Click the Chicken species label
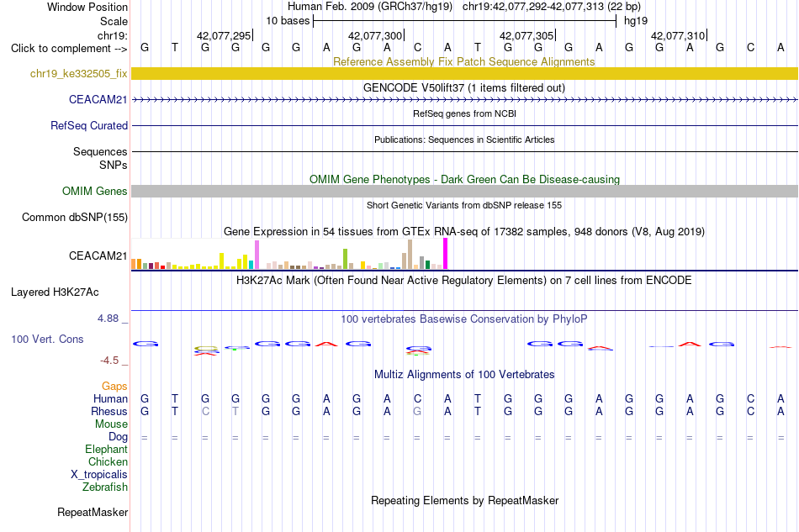799x532 pixels. pos(108,461)
